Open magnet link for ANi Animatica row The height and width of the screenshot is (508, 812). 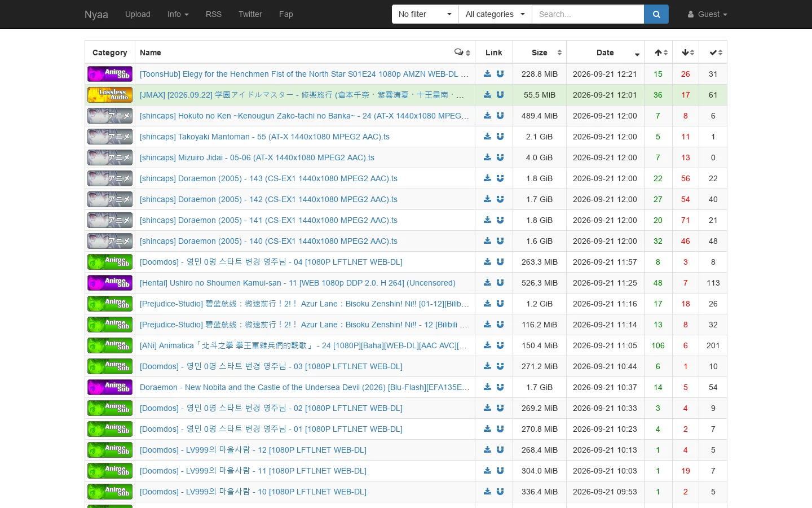[x=500, y=345]
